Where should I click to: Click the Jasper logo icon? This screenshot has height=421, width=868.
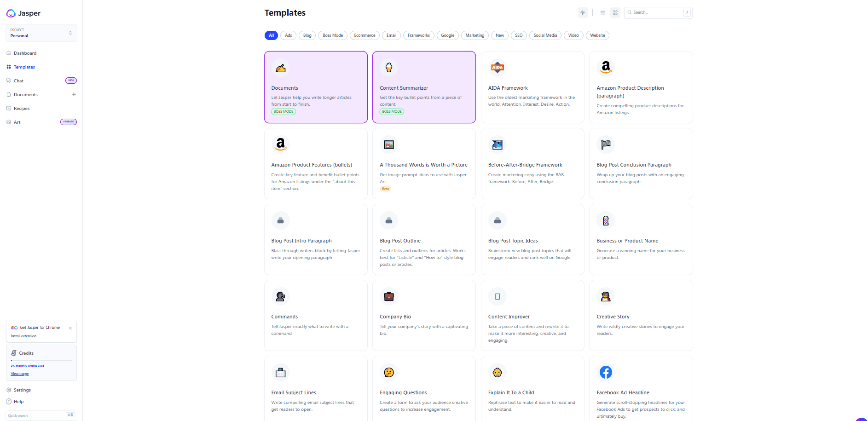[11, 13]
